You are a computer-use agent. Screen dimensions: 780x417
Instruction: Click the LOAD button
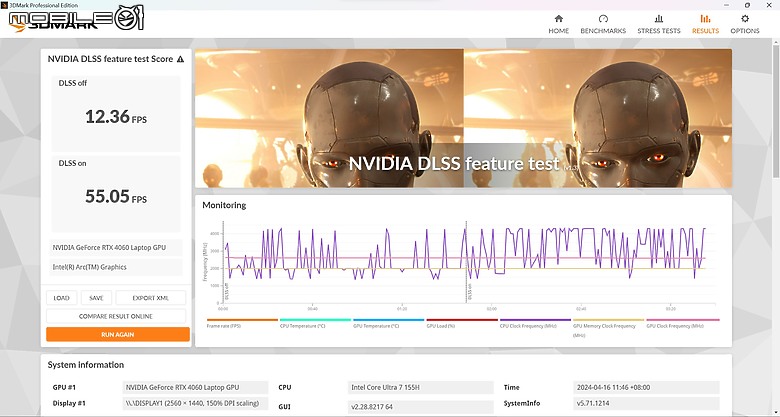pyautogui.click(x=62, y=298)
